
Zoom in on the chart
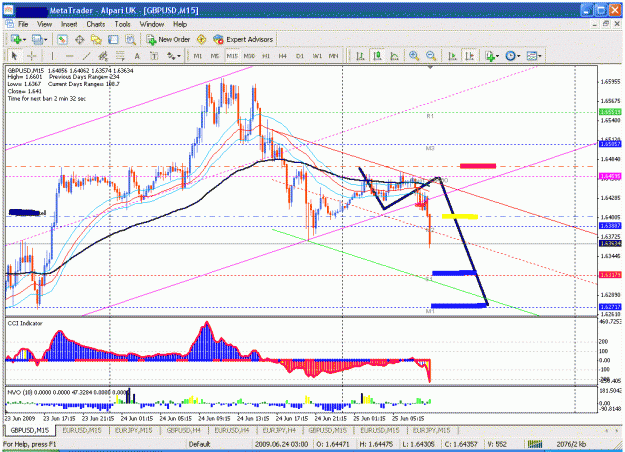[x=414, y=56]
